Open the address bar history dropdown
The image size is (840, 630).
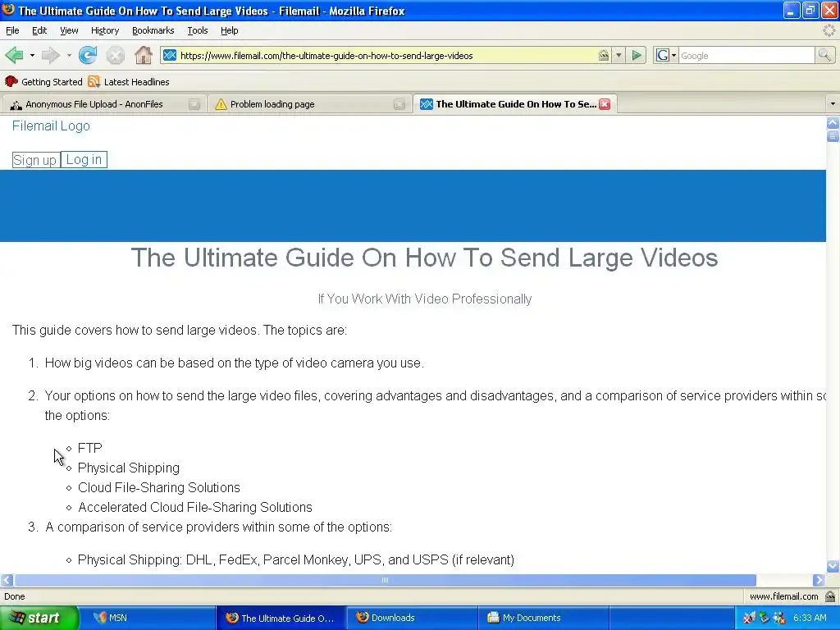(x=619, y=55)
